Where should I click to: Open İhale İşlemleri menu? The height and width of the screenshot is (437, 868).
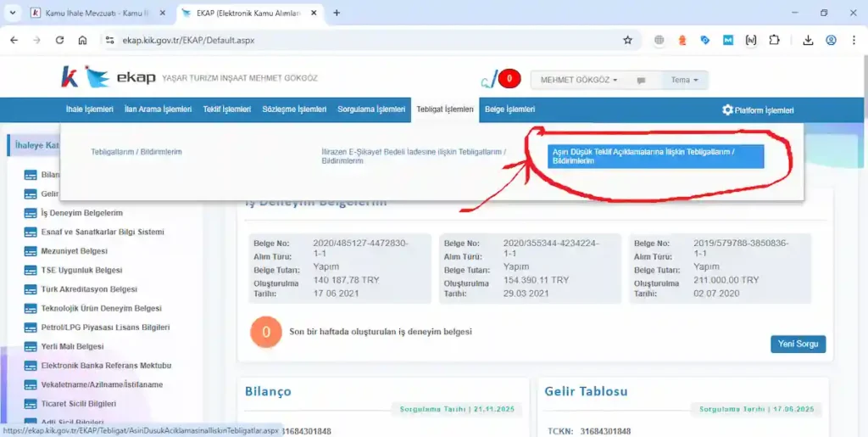[x=90, y=109]
